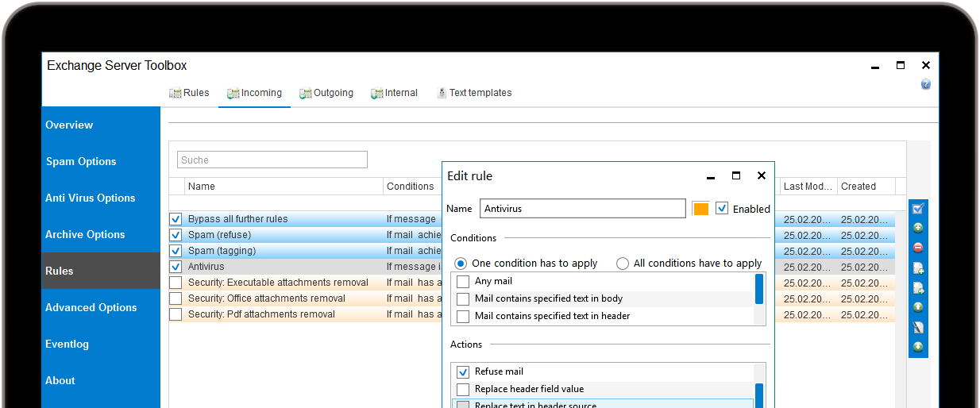The image size is (980, 408).
Task: Click the "If message" condition of the Bypass row
Action: [411, 219]
